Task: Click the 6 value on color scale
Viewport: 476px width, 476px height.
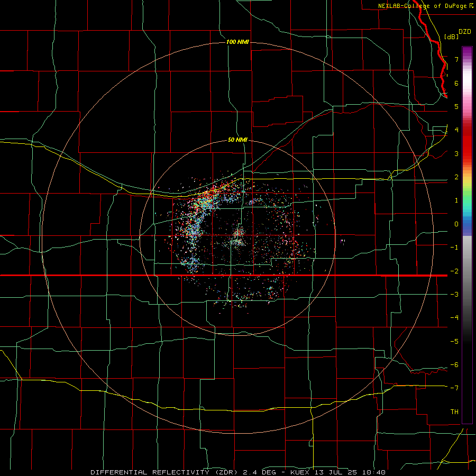Action: click(x=456, y=83)
